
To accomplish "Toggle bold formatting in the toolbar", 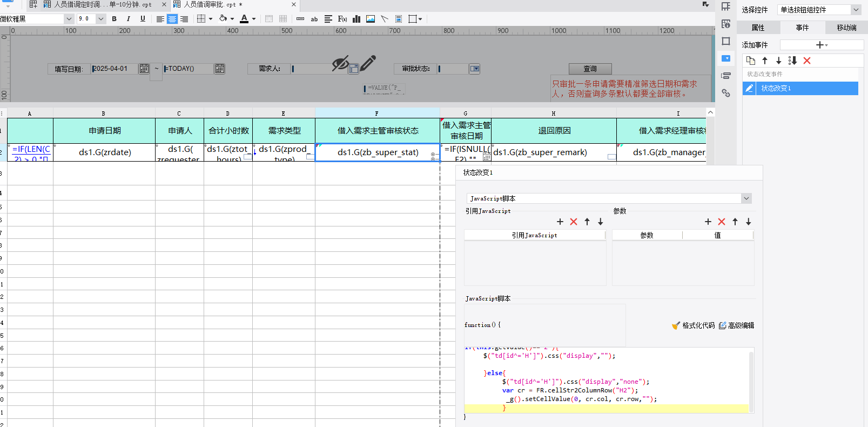I will tap(114, 19).
